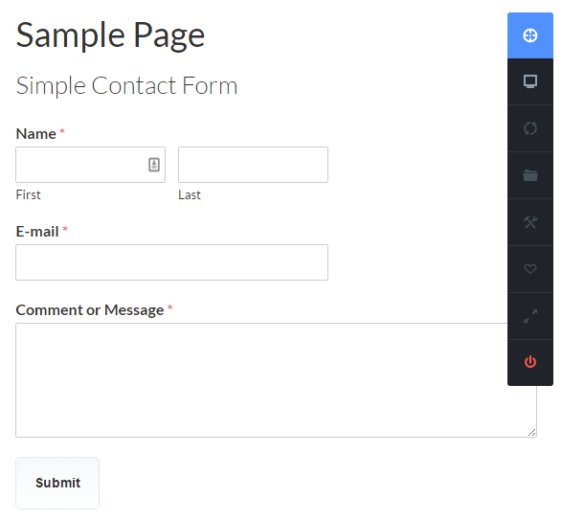Click the red power icon
The height and width of the screenshot is (521, 562).
click(x=530, y=362)
